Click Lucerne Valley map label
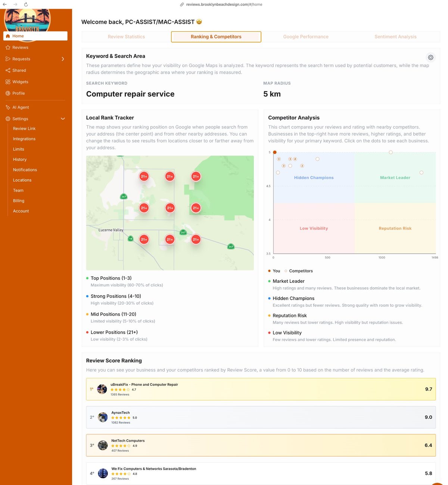The width and height of the screenshot is (448, 485). 111,230
